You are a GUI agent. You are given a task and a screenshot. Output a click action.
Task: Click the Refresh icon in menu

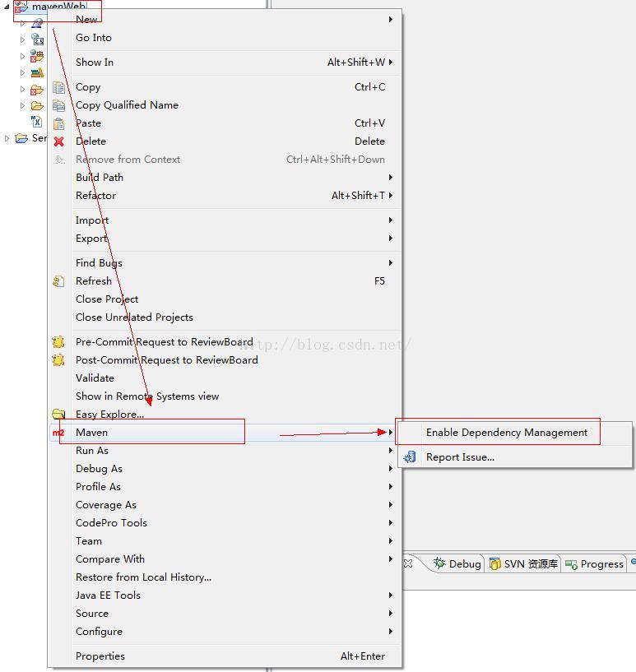[58, 281]
